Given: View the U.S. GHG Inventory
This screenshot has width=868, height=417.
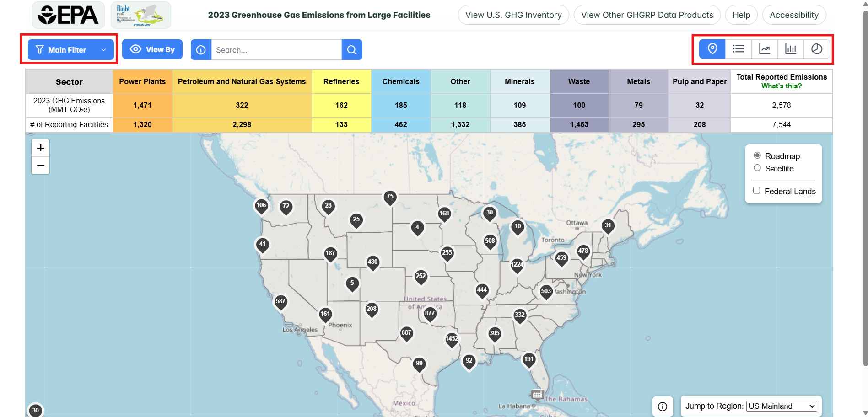Looking at the screenshot, I should pos(513,15).
